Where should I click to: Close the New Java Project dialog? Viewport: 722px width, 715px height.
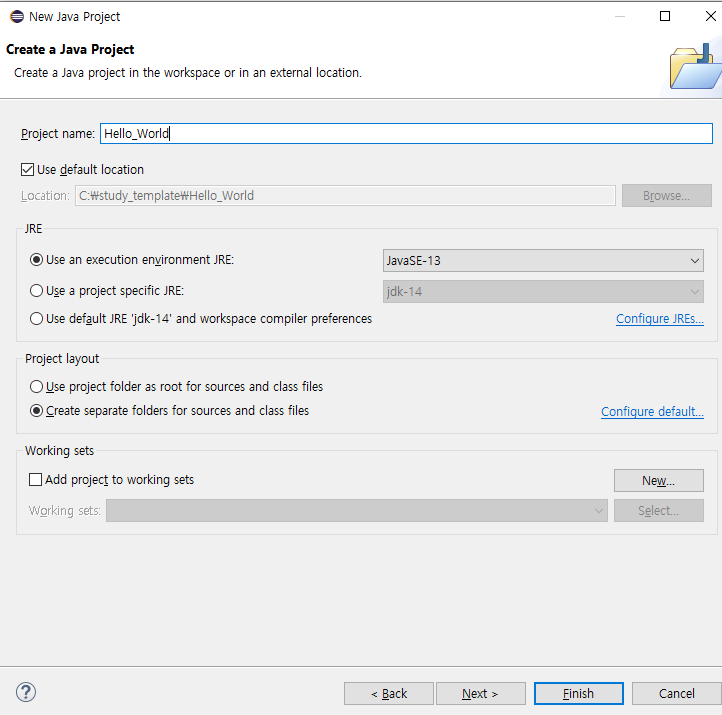(x=710, y=17)
